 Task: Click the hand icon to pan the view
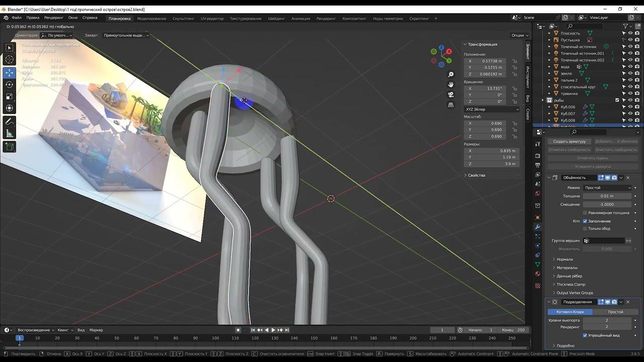451,84
